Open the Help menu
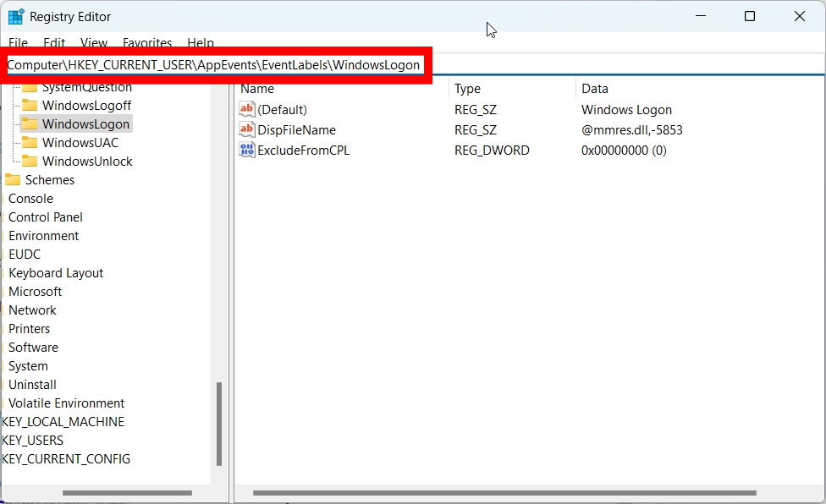Viewport: 826px width, 504px height. point(201,42)
